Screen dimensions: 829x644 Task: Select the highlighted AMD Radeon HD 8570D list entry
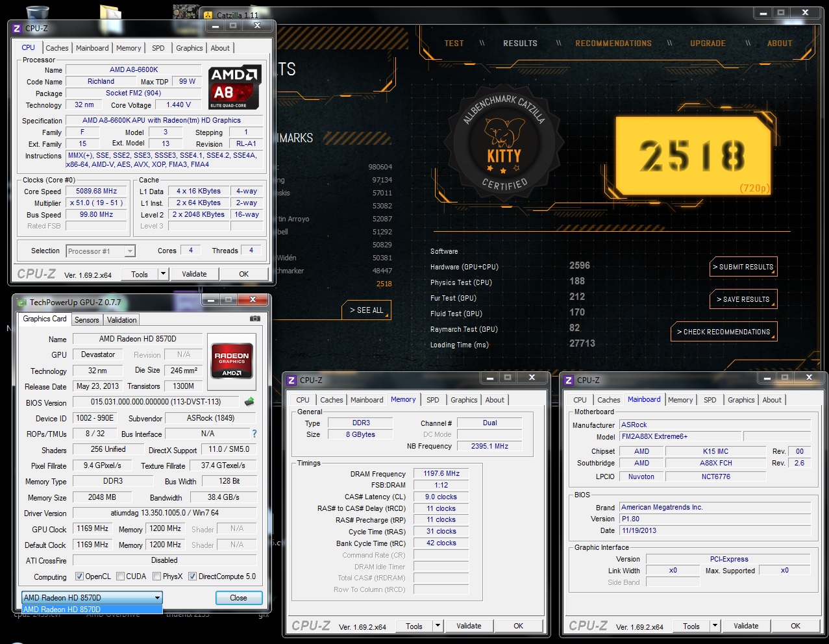tap(92, 610)
